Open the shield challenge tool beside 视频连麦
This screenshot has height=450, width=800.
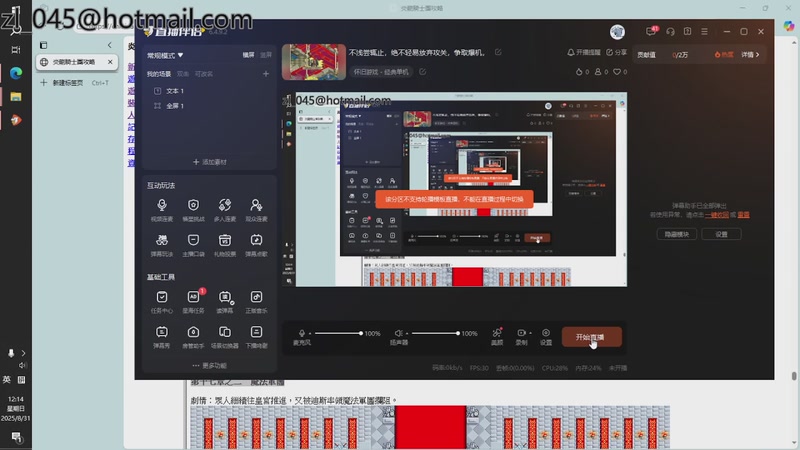(x=193, y=210)
